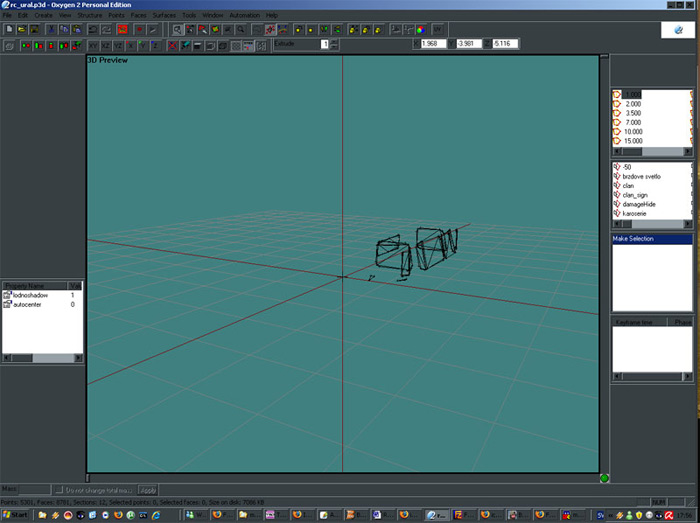Screen dimensions: 700x523
Task: Toggle 'Do not change total mass' checkbox
Action: click(58, 490)
